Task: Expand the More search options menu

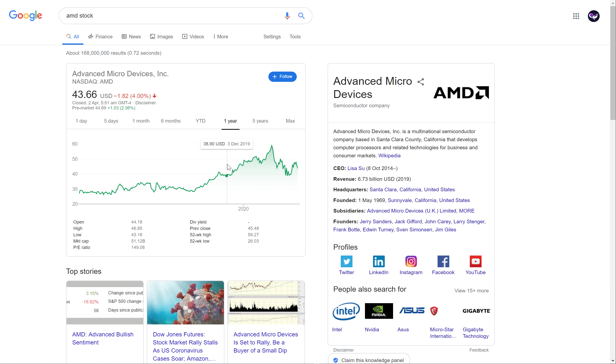Action: (220, 37)
